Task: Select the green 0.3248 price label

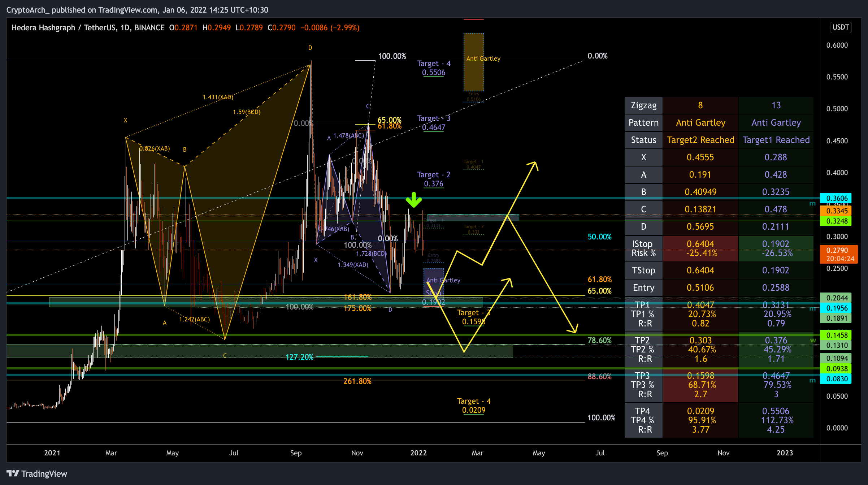Action: pos(836,221)
